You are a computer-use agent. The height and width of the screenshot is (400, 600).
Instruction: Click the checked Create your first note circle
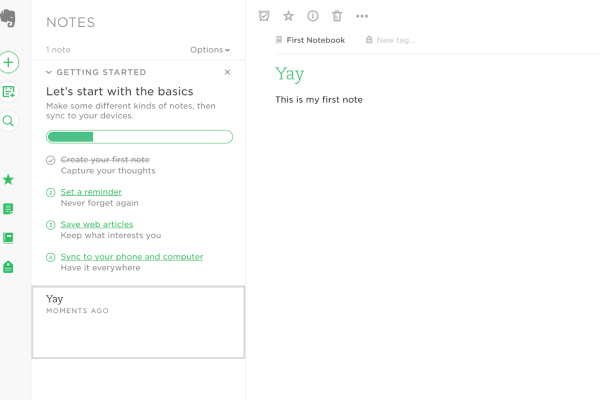click(x=51, y=160)
